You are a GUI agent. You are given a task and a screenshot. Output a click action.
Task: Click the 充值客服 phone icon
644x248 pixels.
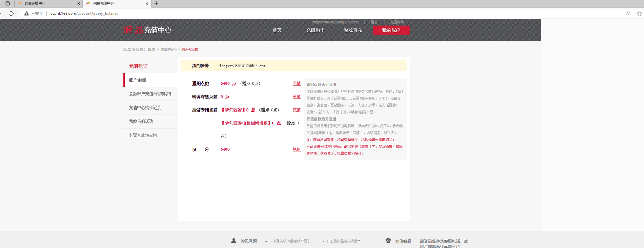pos(388,241)
